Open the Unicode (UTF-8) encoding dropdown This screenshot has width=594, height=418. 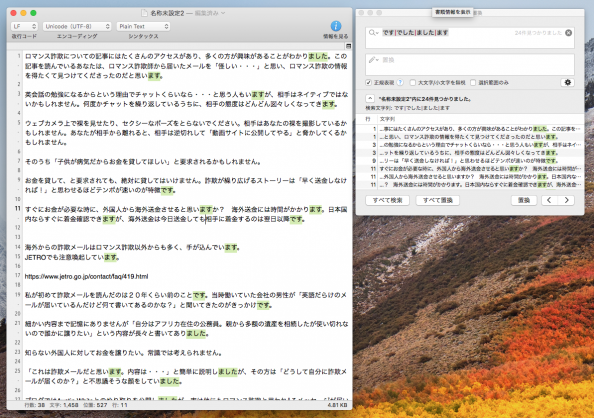77,26
